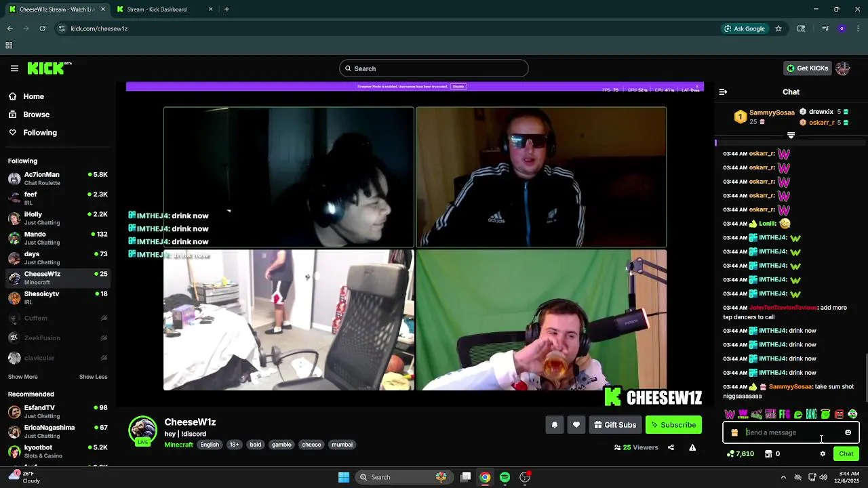Disable Streamer Mode in purple banner
The width and height of the screenshot is (868, 488).
[458, 87]
